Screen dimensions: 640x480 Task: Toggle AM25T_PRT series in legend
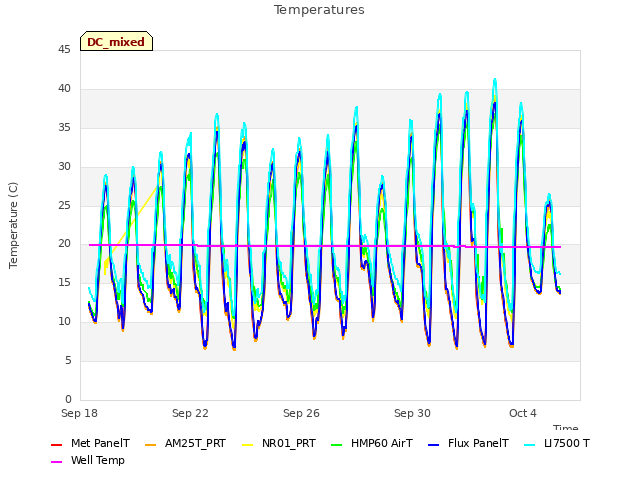pyautogui.click(x=186, y=444)
